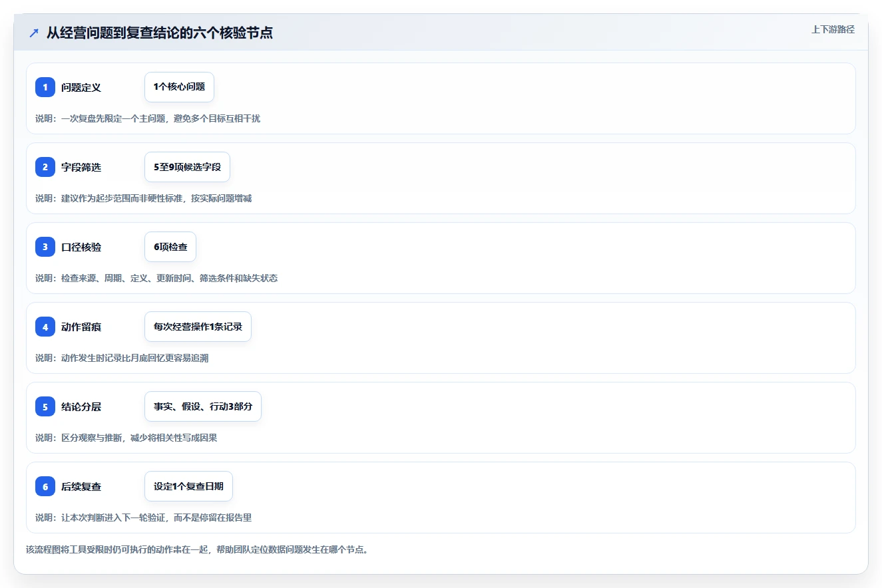Click the 上下游路径 label

(833, 30)
